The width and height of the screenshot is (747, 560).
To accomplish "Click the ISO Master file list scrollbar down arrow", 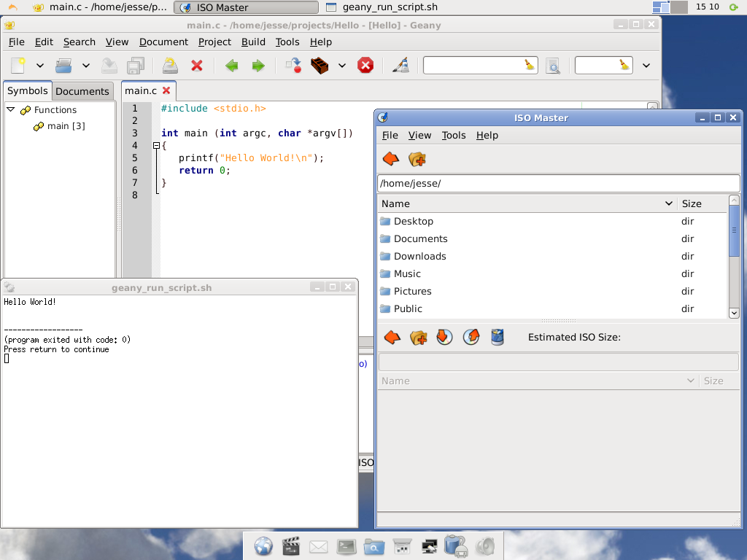I will point(734,313).
